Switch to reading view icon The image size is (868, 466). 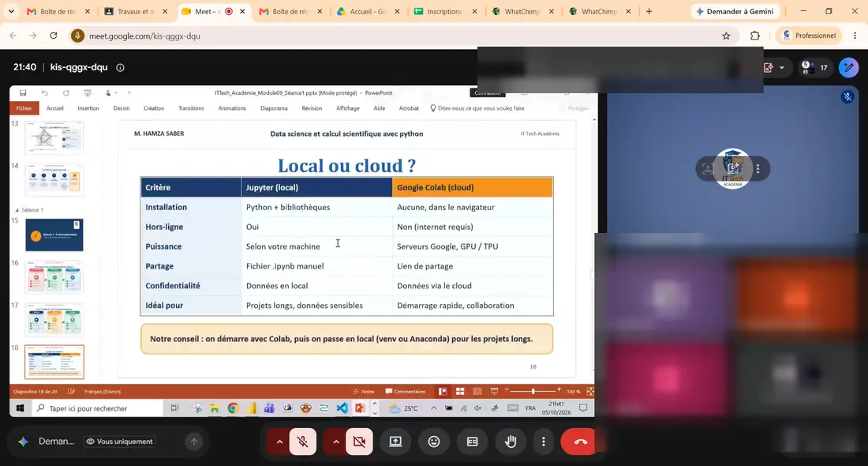pyautogui.click(x=477, y=392)
